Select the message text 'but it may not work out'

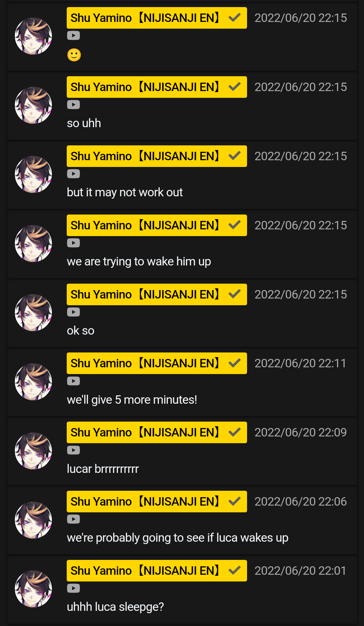click(x=125, y=192)
